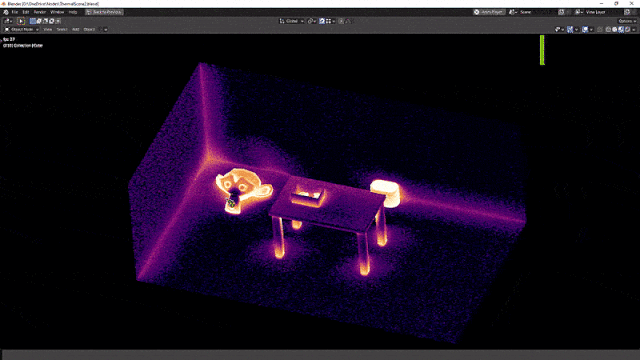Open the Render menu
The height and width of the screenshot is (360, 640).
point(40,12)
